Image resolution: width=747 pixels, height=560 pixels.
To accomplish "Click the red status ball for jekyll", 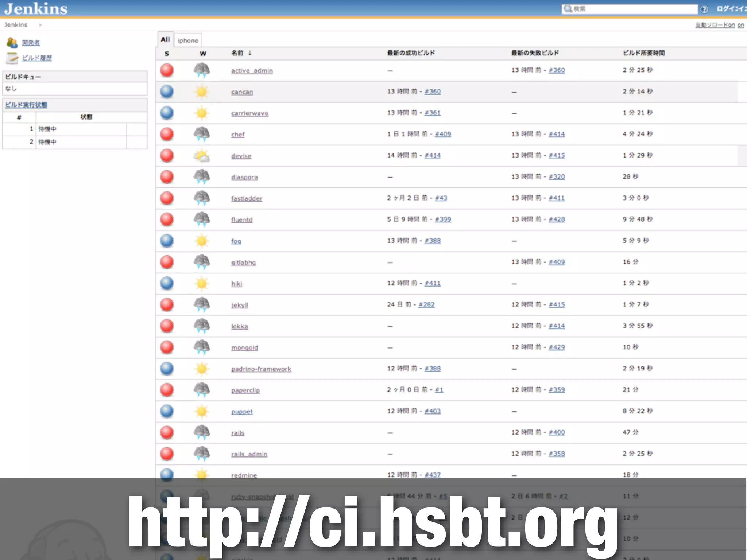I will (167, 305).
